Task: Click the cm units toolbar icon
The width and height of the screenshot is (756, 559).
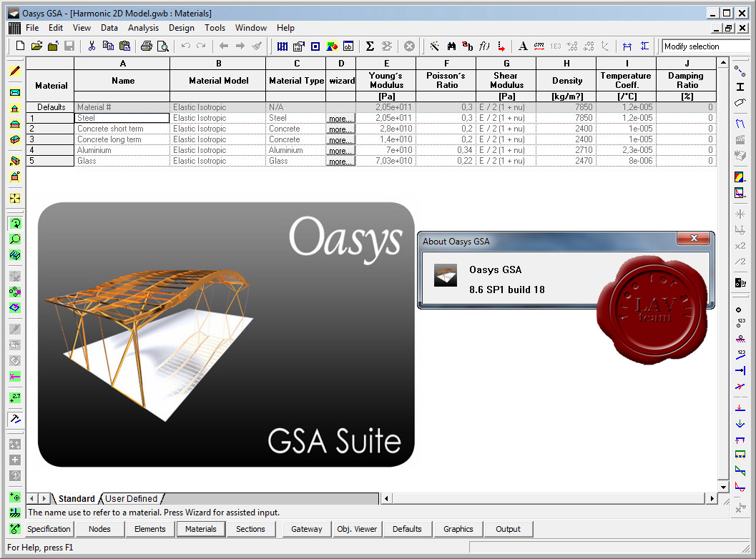Action: [x=539, y=46]
